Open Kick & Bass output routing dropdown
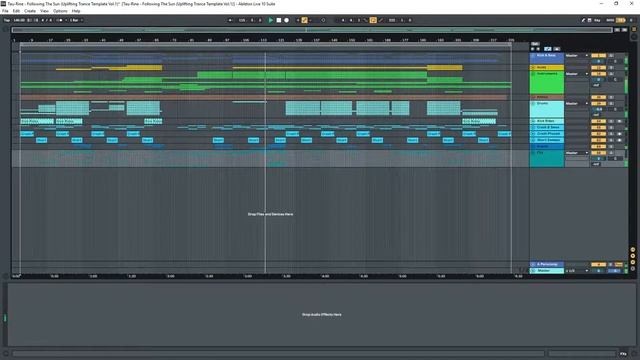The height and width of the screenshot is (360, 640). pos(577,56)
